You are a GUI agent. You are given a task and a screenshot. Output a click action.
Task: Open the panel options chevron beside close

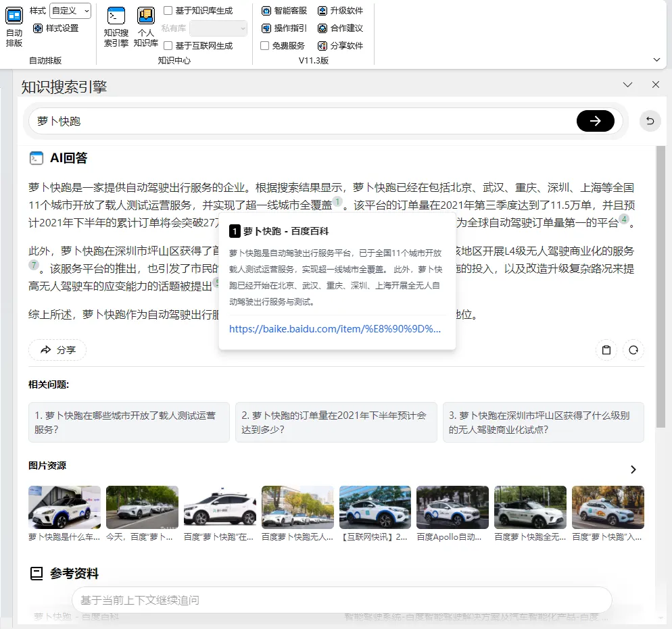coord(628,84)
